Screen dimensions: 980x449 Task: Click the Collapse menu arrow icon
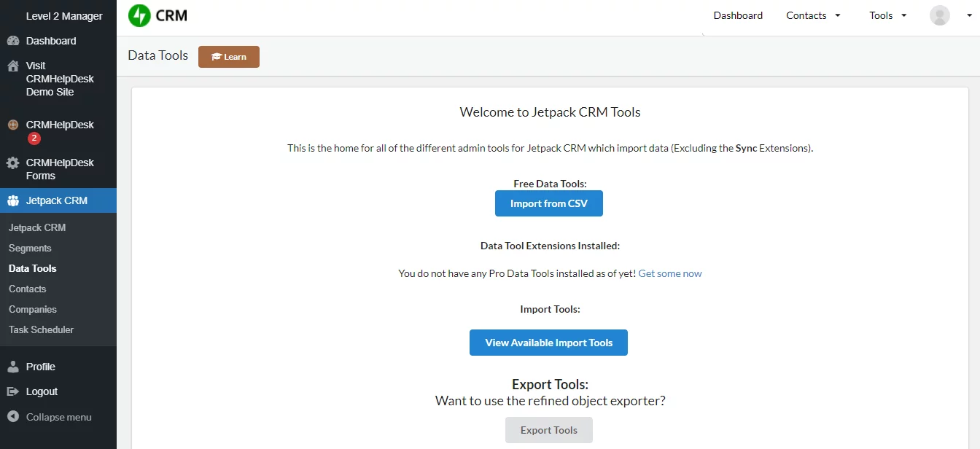[13, 417]
